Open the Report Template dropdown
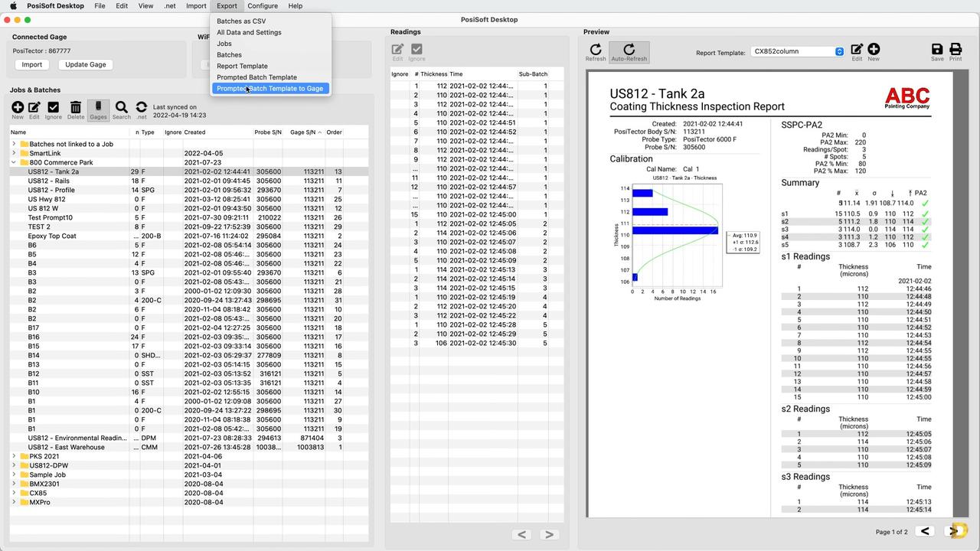980x551 pixels. [x=797, y=51]
